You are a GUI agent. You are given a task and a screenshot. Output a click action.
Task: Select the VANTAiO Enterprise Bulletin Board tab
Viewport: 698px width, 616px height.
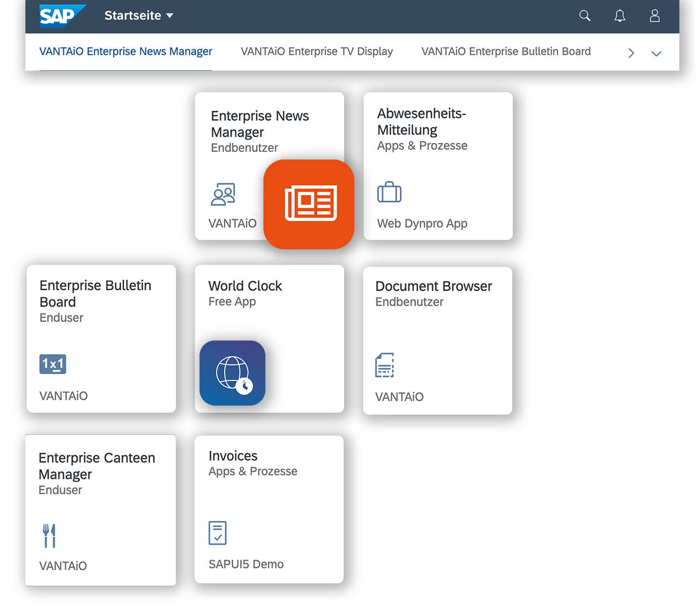tap(506, 51)
